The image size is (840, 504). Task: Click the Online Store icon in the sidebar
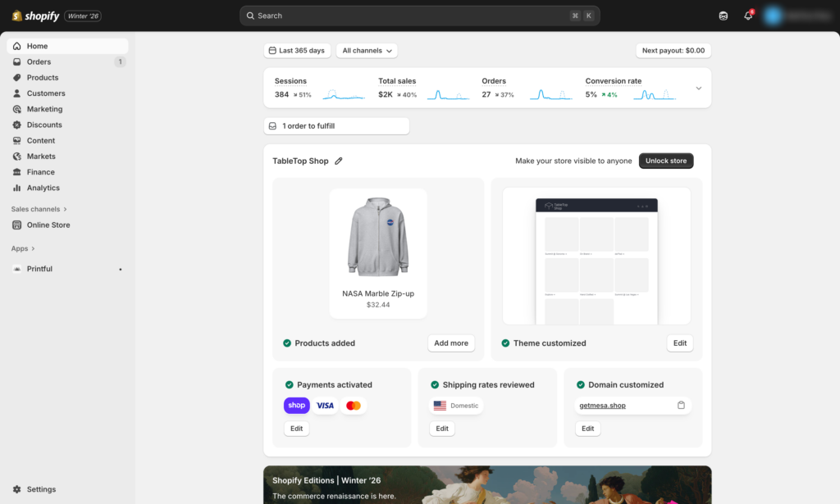pos(17,225)
